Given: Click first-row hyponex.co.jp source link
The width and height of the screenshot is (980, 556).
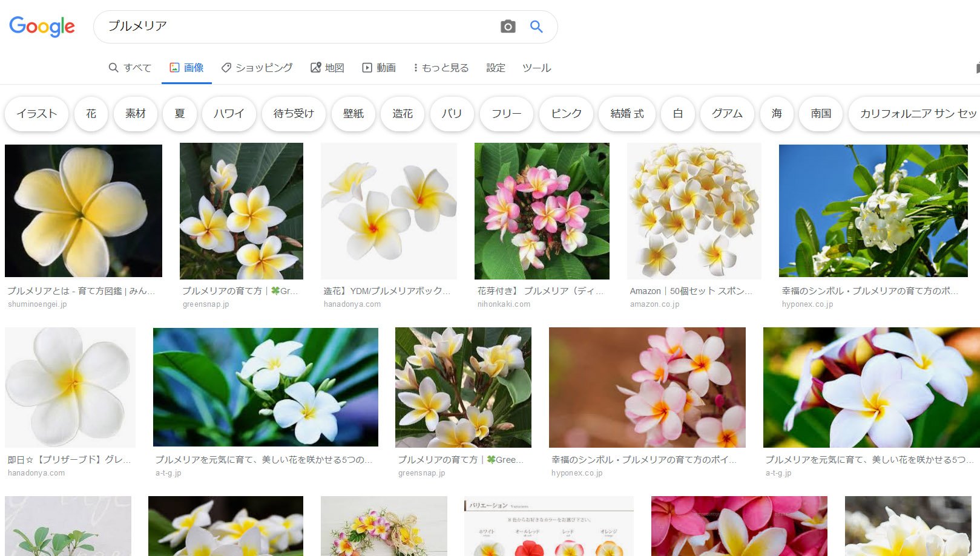Looking at the screenshot, I should (807, 304).
